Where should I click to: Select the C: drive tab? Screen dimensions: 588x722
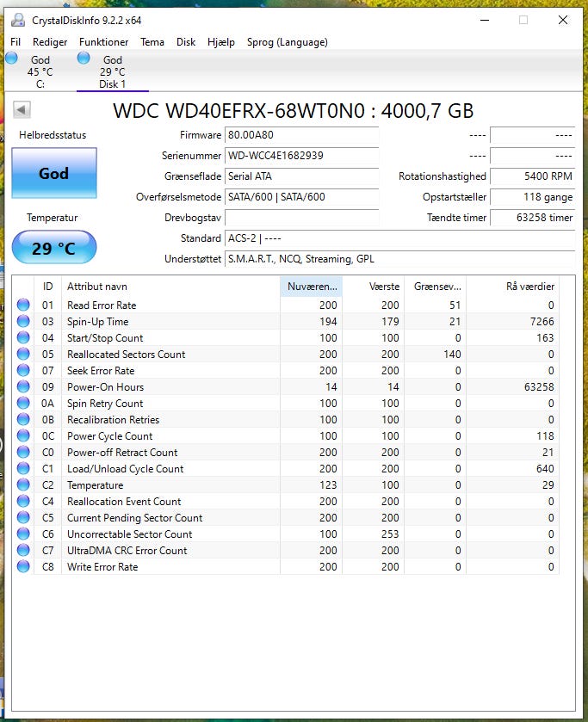[x=39, y=71]
